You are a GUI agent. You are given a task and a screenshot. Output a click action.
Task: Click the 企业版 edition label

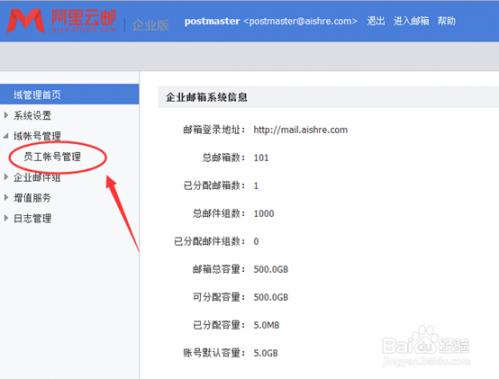click(x=151, y=25)
